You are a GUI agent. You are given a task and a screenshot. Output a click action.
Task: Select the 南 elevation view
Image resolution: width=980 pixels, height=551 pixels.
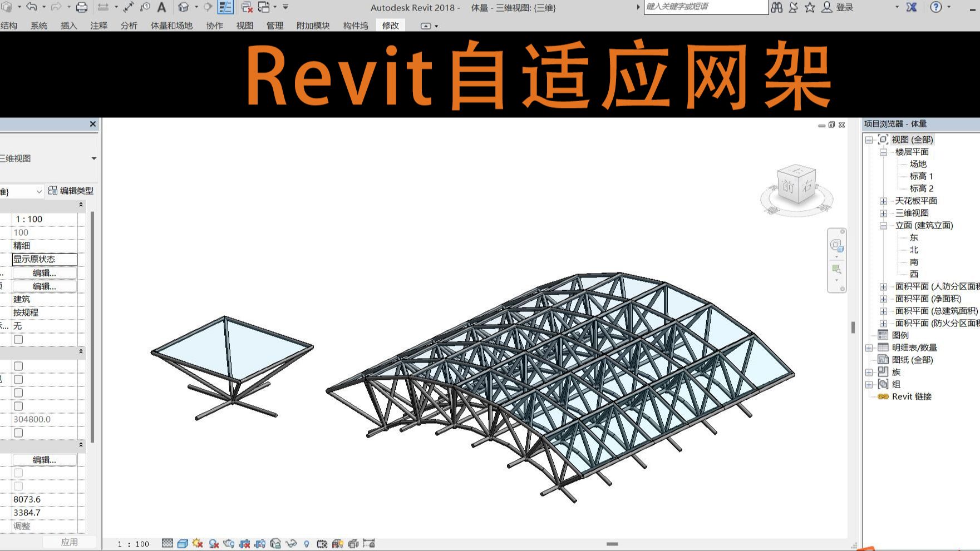914,262
